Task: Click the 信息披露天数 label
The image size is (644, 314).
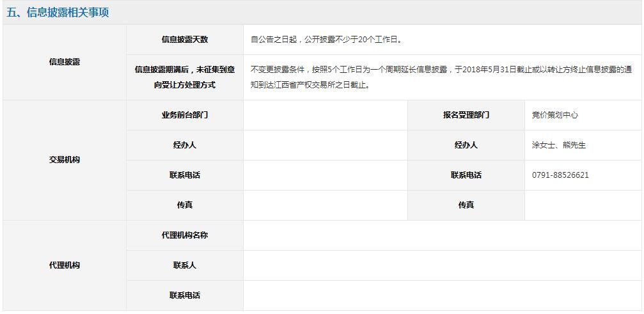Action: 185,40
